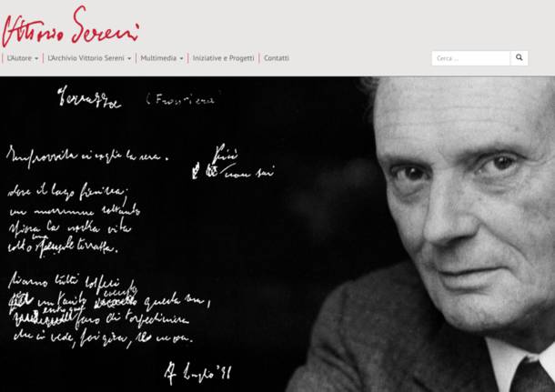Viewport: 555px width, 392px height.
Task: Open the Contatti link
Action: click(277, 58)
